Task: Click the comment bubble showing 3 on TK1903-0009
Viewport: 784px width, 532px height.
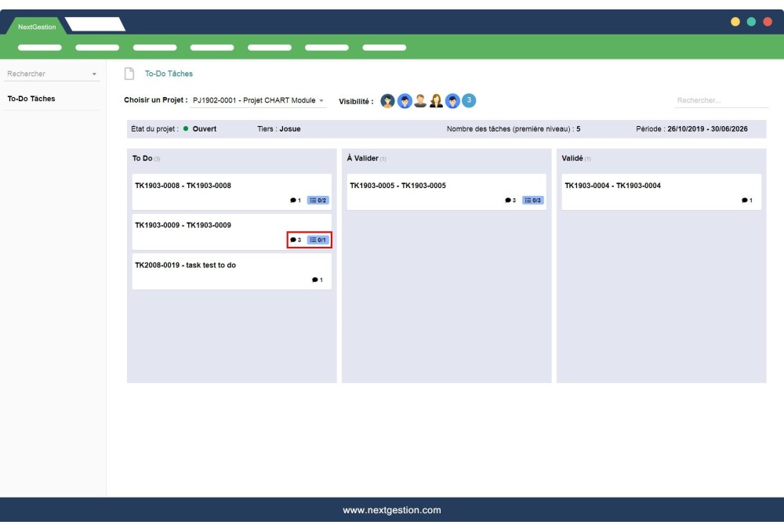Action: pyautogui.click(x=292, y=240)
